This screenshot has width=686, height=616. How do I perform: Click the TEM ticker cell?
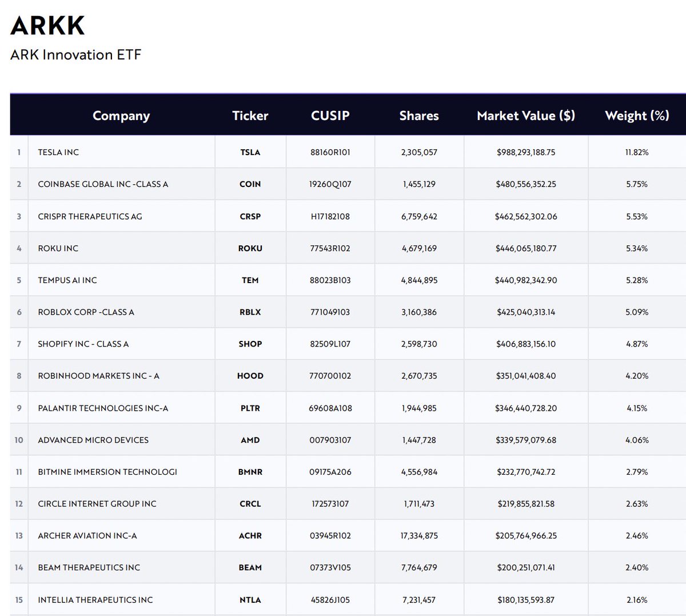(x=250, y=280)
